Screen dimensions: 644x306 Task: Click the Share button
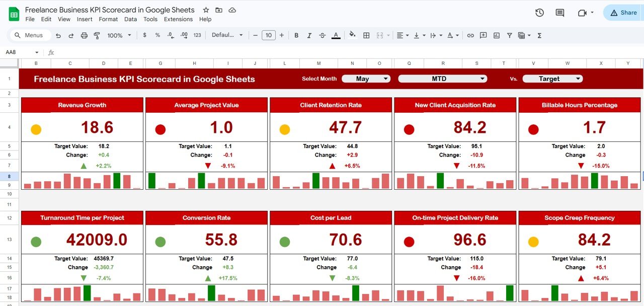622,12
